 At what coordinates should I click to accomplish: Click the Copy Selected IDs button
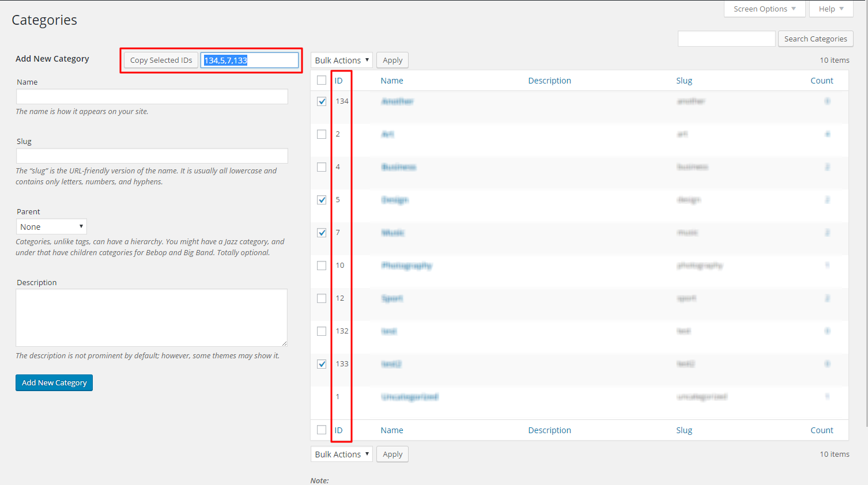coord(161,60)
